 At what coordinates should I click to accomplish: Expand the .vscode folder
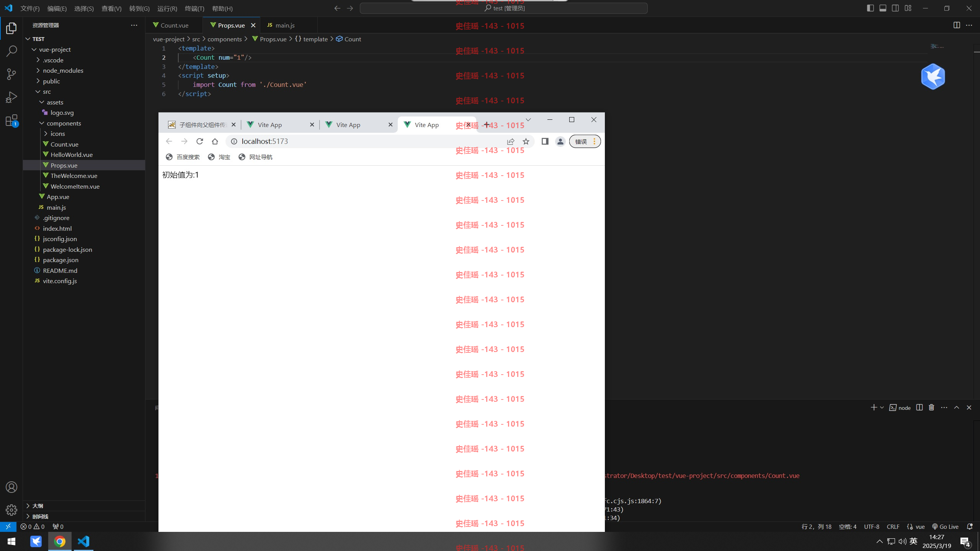coord(38,60)
